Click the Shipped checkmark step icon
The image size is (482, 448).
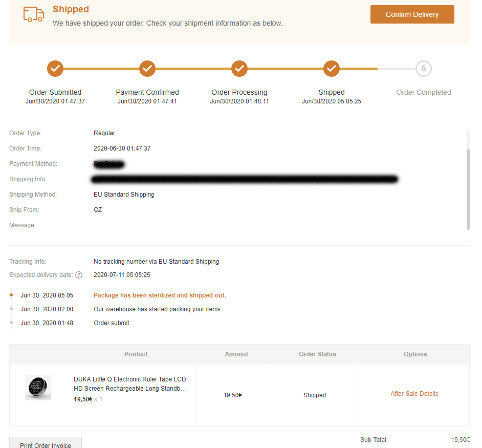pos(332,68)
